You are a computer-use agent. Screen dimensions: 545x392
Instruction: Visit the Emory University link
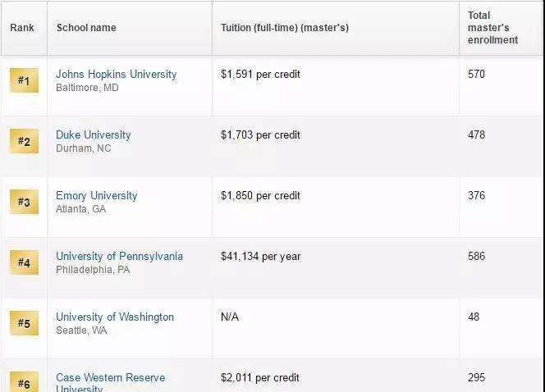[96, 195]
